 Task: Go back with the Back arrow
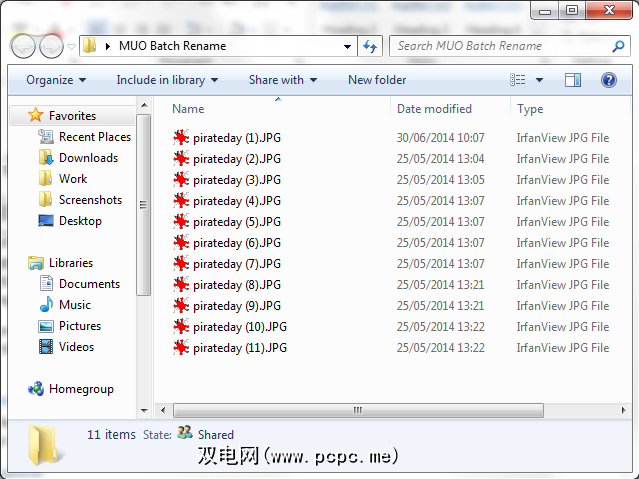23,46
